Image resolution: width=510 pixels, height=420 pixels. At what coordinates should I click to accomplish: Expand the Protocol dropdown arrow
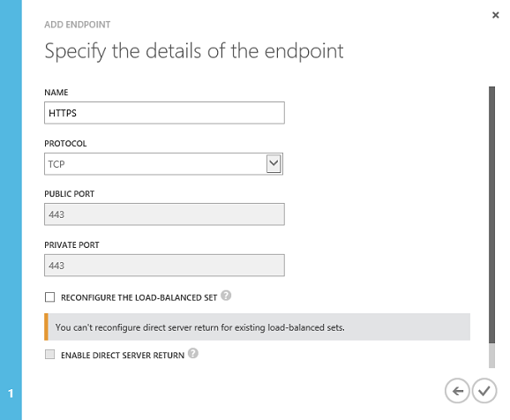[274, 163]
